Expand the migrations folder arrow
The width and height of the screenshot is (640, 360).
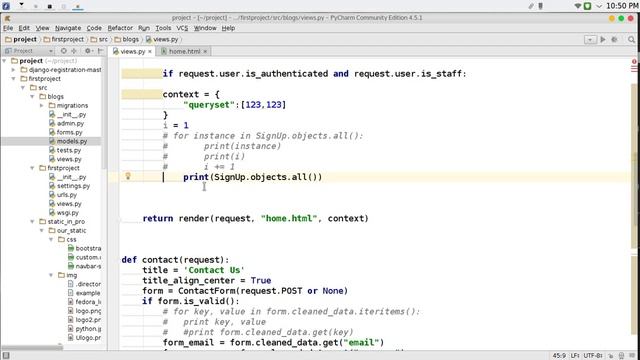pos(42,106)
